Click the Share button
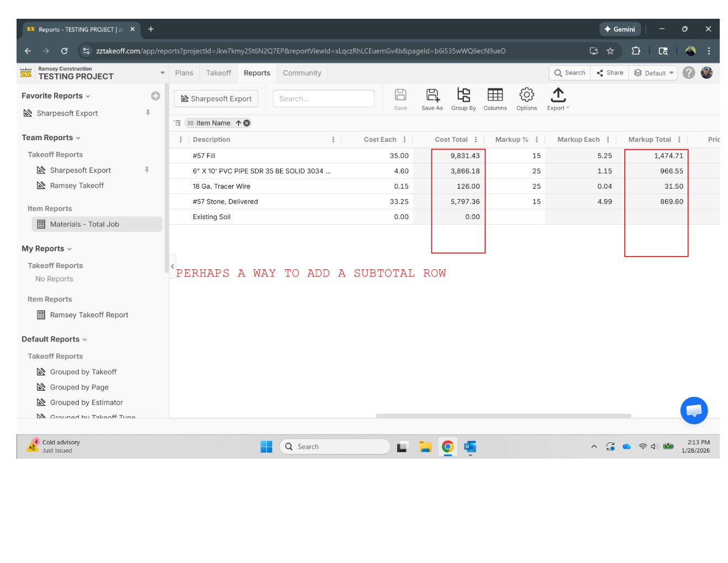The image size is (728, 563). point(609,73)
